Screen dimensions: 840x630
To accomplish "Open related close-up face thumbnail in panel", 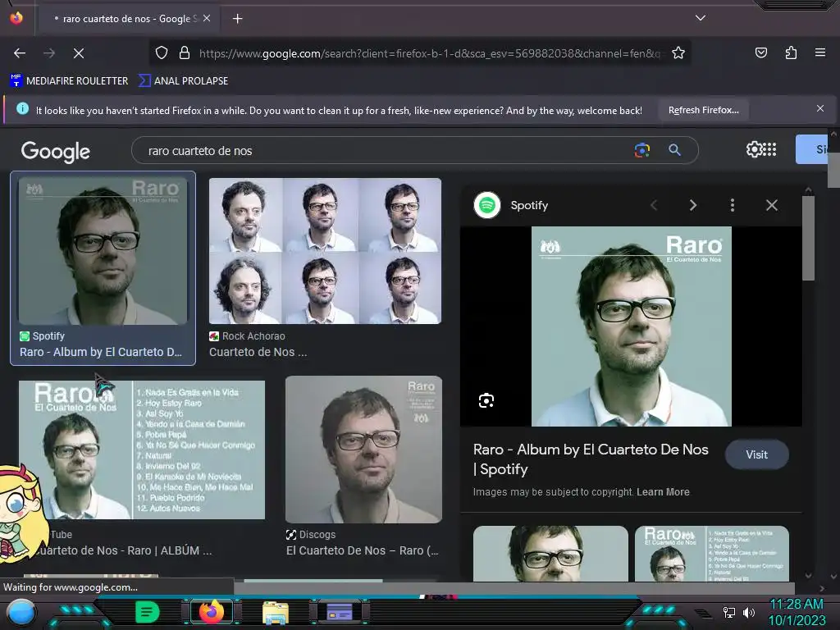I will click(x=550, y=554).
